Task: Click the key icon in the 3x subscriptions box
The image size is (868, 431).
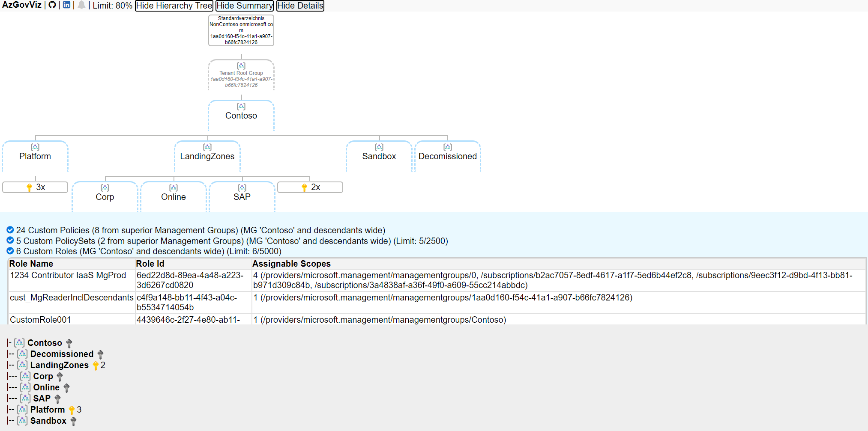Action: point(29,187)
